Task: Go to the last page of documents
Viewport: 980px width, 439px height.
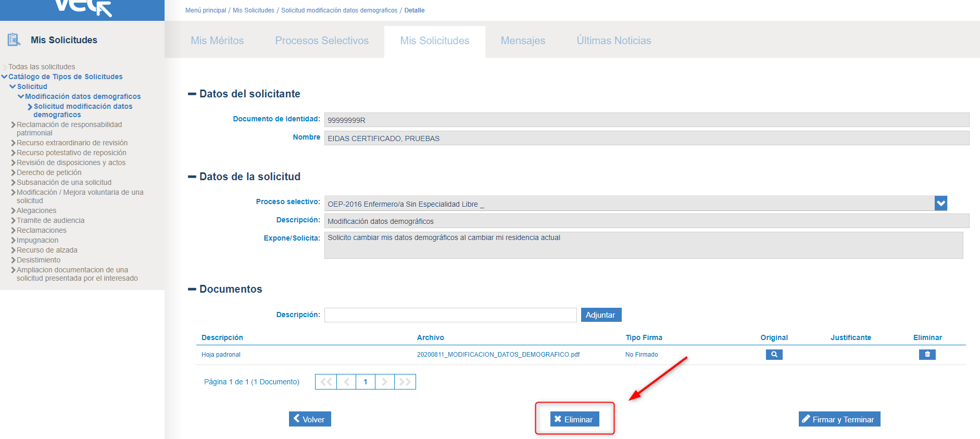Action: pyautogui.click(x=405, y=382)
